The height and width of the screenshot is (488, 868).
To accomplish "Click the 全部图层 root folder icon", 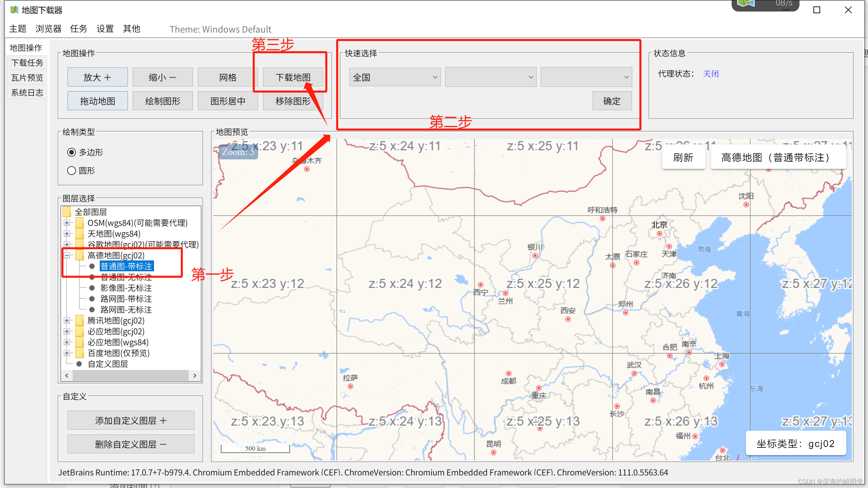I will [67, 212].
